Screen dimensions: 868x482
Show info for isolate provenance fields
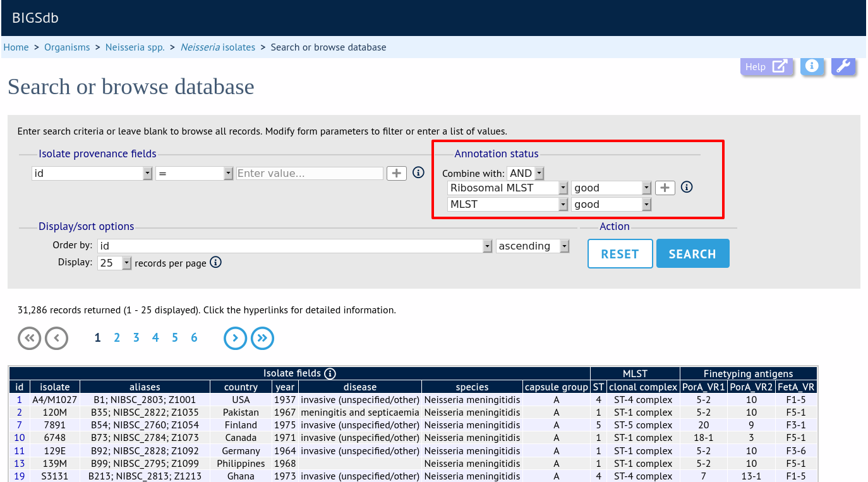point(418,172)
